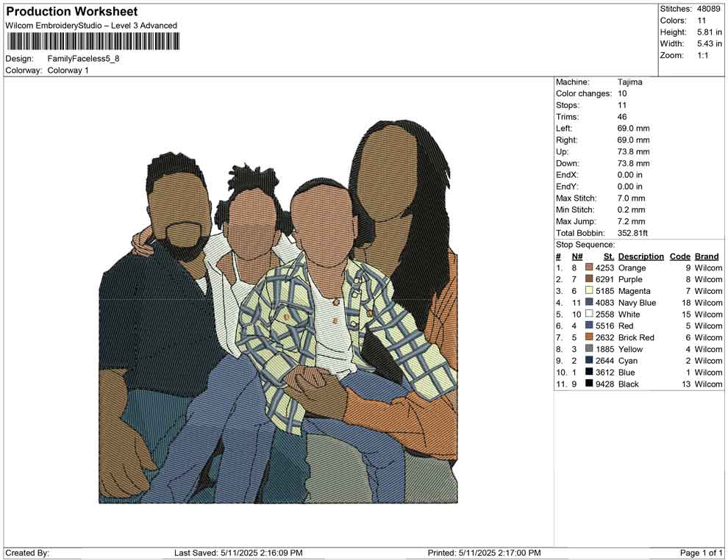Viewport: 728px width, 560px height.
Task: Select the Color changes value '10'
Action: pyautogui.click(x=622, y=94)
